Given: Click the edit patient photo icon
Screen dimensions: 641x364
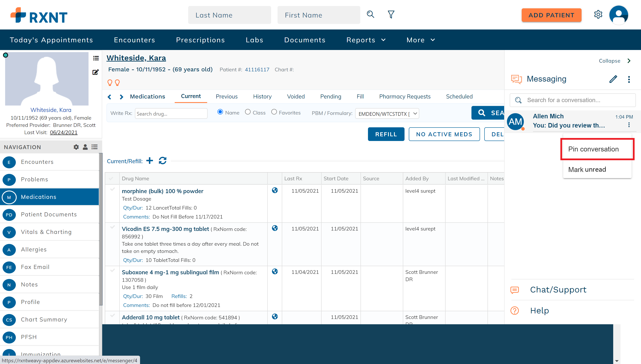Looking at the screenshot, I should click(96, 72).
